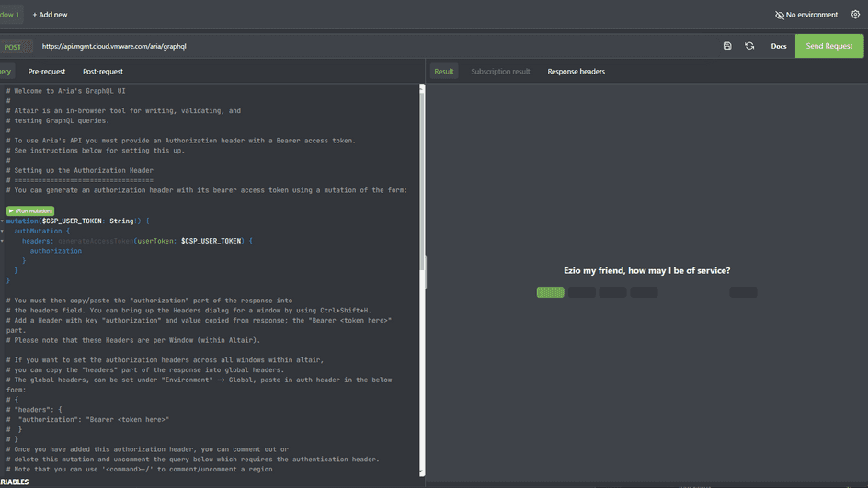868x488 pixels.
Task: Collapse the mutation block fold arrow
Action: coord(3,221)
